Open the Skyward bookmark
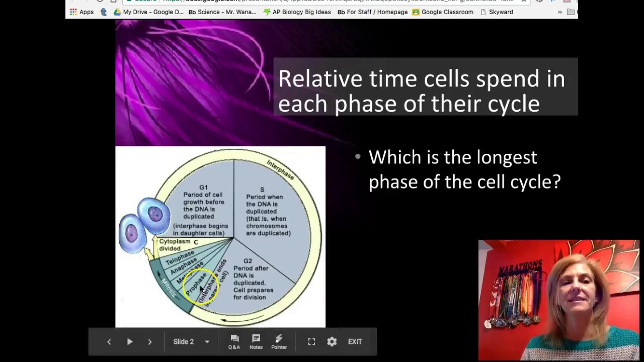644x362 pixels. click(x=497, y=12)
